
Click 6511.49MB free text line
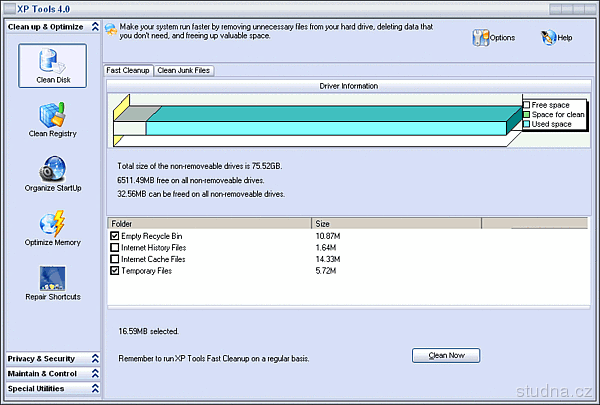point(191,180)
